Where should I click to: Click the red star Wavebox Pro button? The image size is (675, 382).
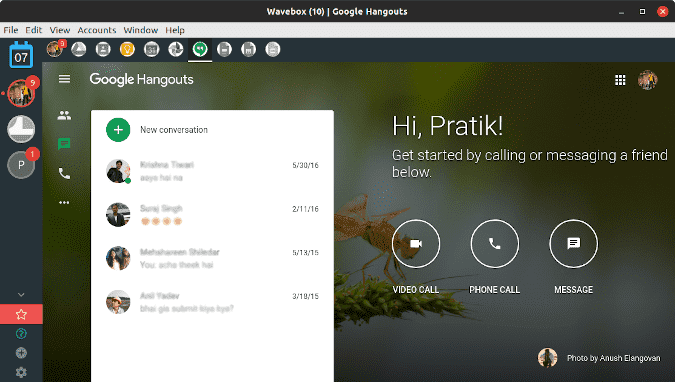coord(21,314)
